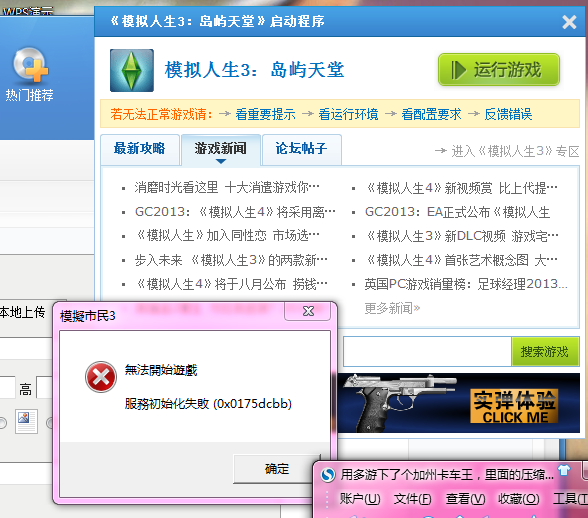Open news 《模拟人生》加入同性恋 市场选…
This screenshot has height=518, width=588.
227,236
